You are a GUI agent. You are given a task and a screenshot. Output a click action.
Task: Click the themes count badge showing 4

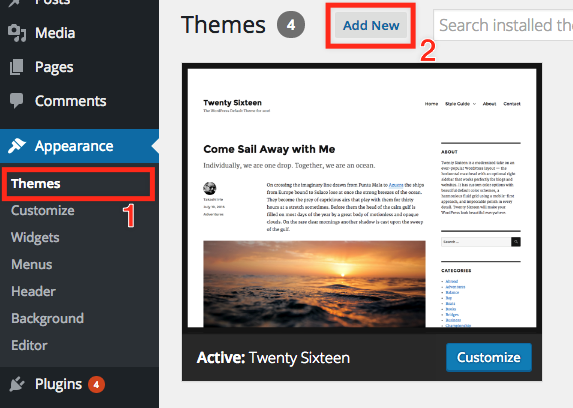point(291,25)
